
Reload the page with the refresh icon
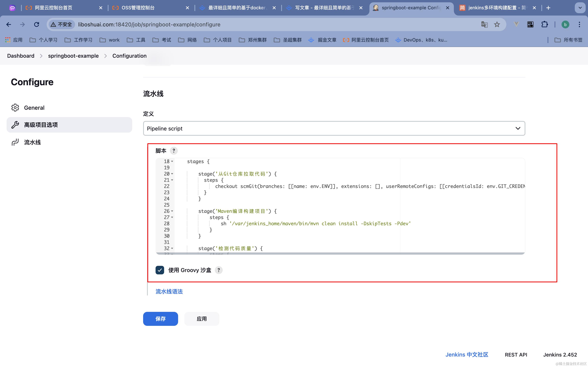pos(36,24)
